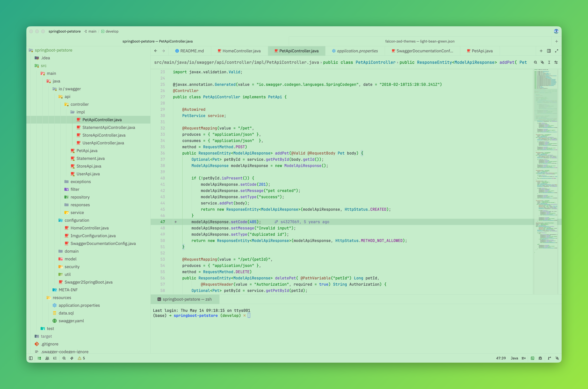Open project search in the status bar
588x389 pixels.
pyautogui.click(x=64, y=358)
